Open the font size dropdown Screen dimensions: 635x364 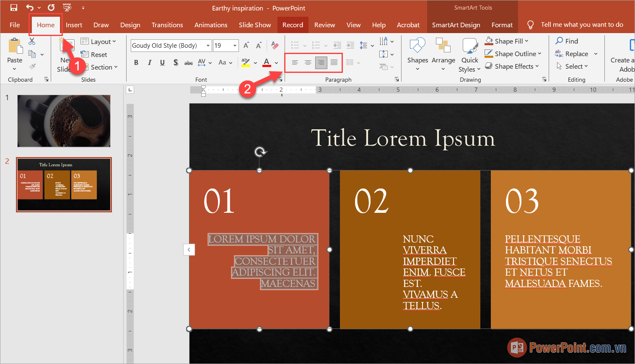[x=235, y=45]
